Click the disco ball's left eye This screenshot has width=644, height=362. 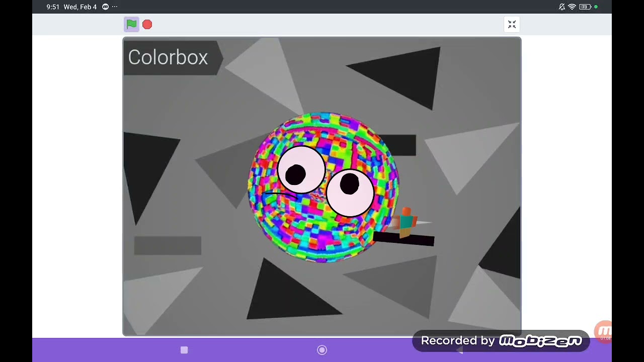click(x=301, y=170)
